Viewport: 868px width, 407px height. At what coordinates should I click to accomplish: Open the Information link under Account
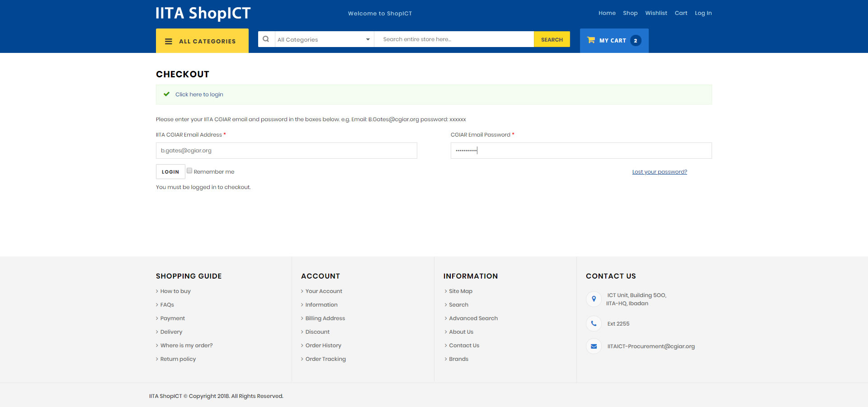pyautogui.click(x=321, y=305)
